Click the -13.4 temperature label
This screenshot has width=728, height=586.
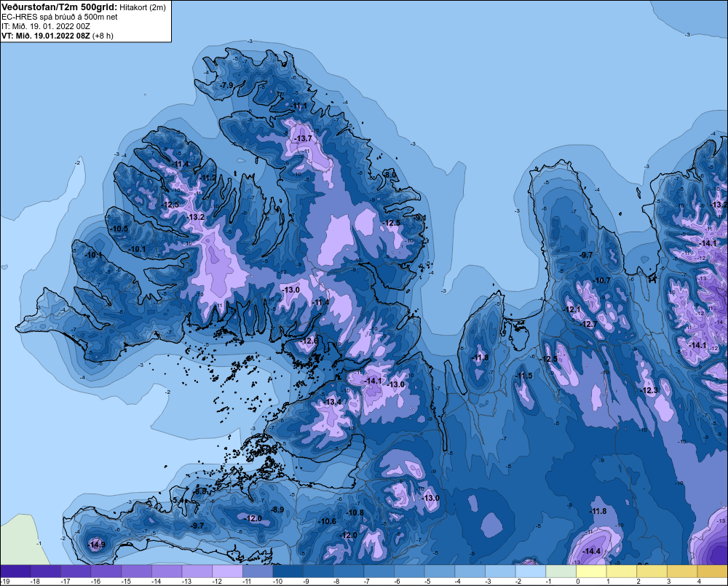click(333, 402)
